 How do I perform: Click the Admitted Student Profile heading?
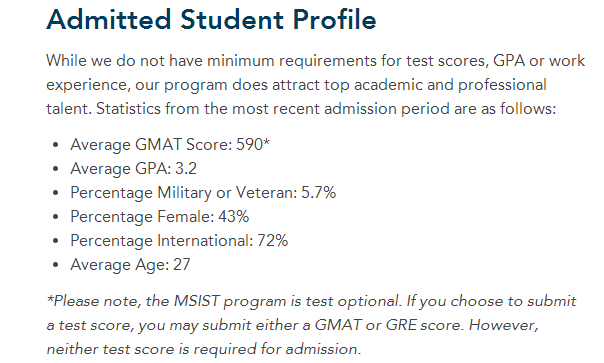pos(211,19)
